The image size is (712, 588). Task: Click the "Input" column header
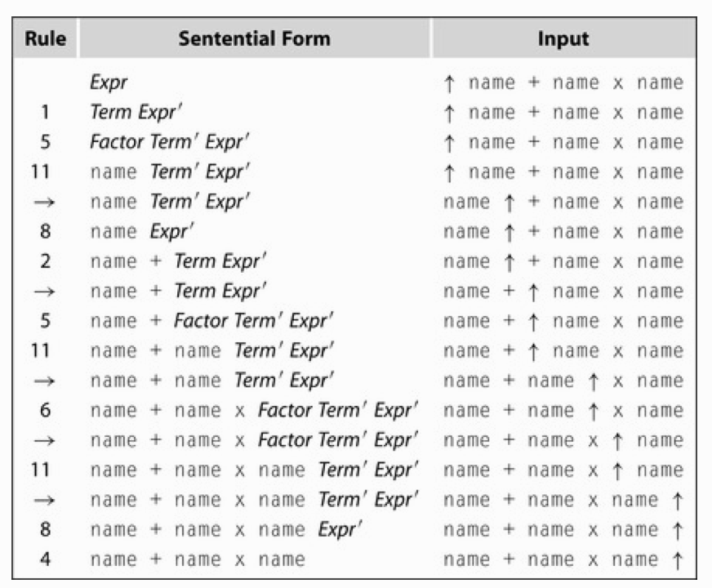[563, 38]
